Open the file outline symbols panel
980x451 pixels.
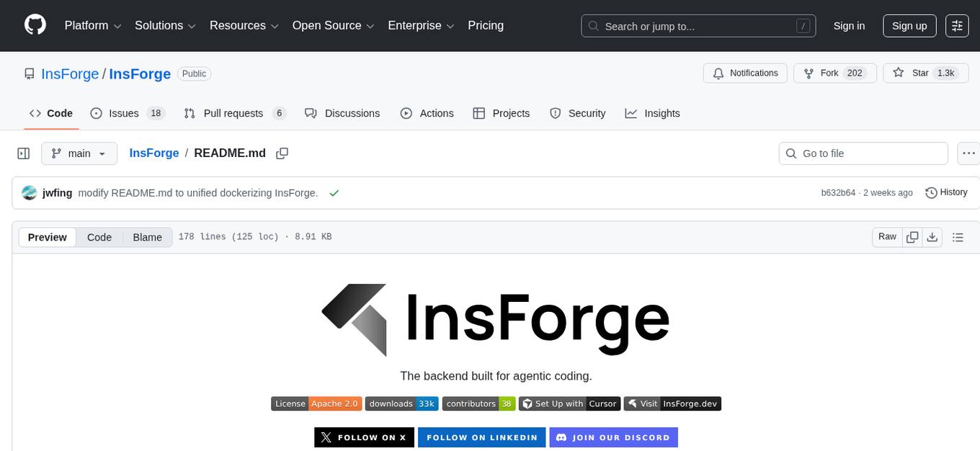[x=958, y=236]
